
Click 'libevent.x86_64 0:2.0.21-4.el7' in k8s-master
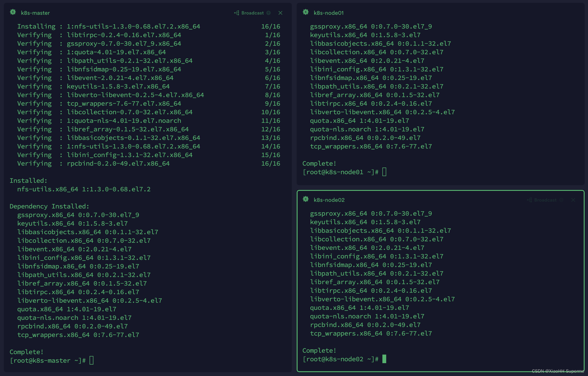74,249
